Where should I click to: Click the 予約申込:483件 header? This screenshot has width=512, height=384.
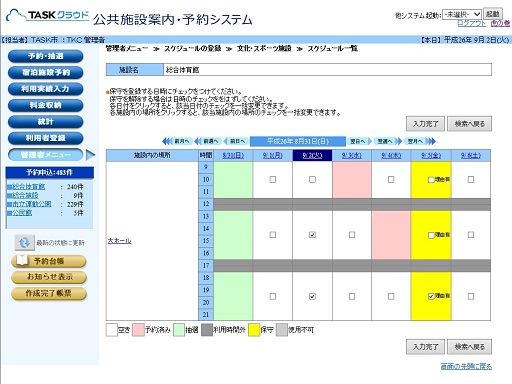[x=49, y=172]
